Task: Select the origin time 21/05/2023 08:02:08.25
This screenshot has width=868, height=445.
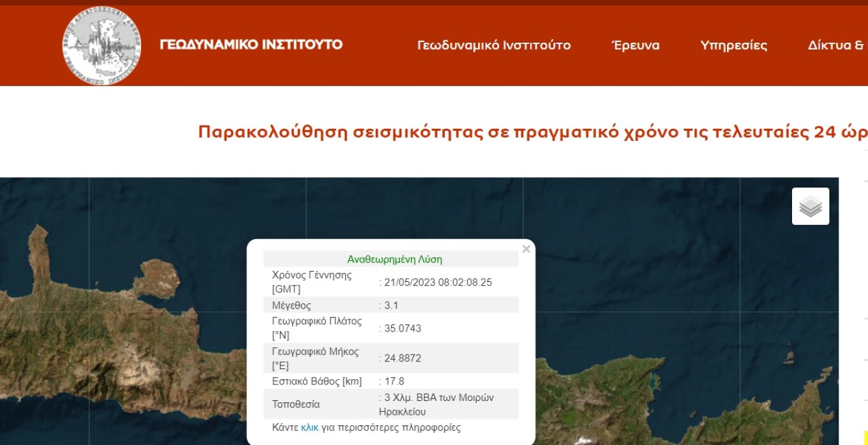Action: (x=438, y=282)
